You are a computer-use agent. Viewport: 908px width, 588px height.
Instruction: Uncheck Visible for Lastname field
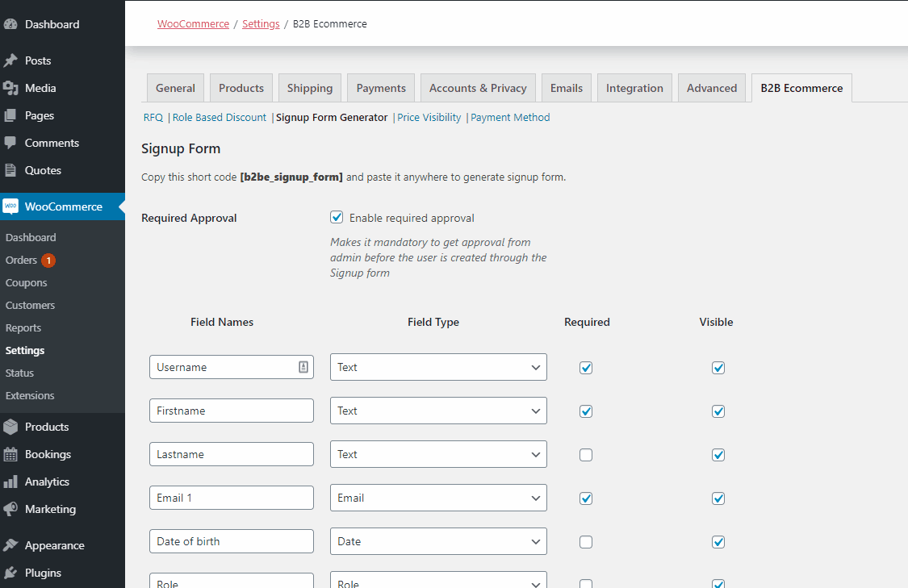718,455
